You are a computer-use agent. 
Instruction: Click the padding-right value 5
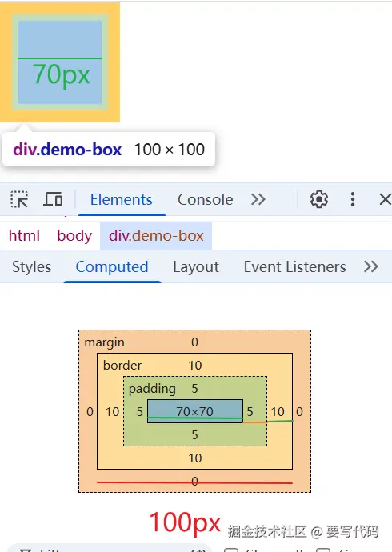pos(250,411)
